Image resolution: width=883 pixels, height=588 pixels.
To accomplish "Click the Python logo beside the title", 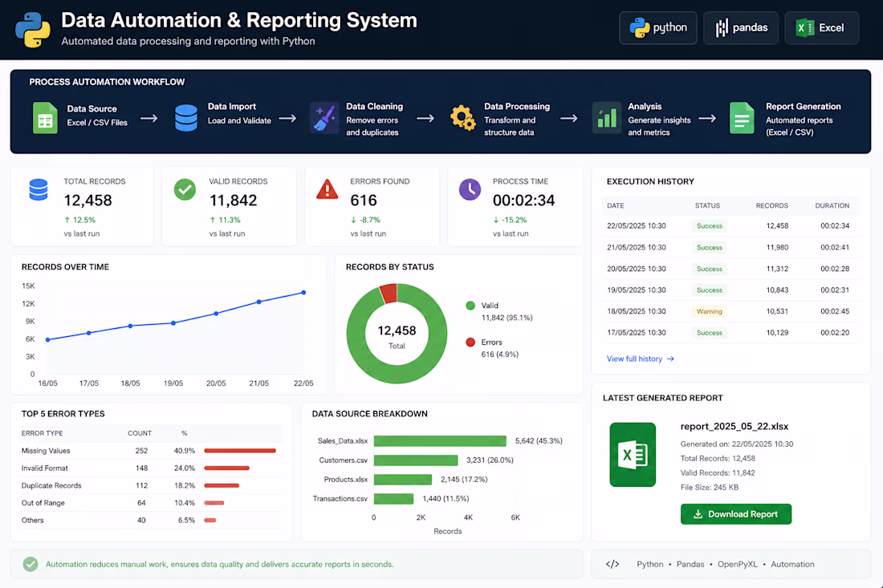I will tap(33, 29).
